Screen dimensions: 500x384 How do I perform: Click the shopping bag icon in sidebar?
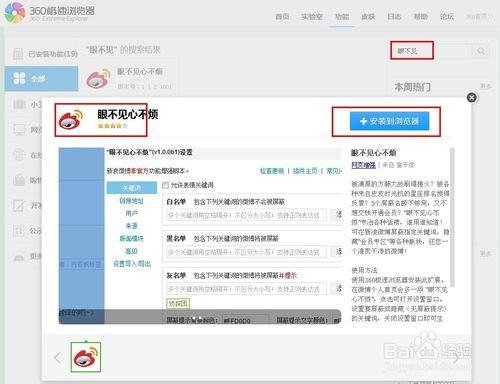(19, 180)
